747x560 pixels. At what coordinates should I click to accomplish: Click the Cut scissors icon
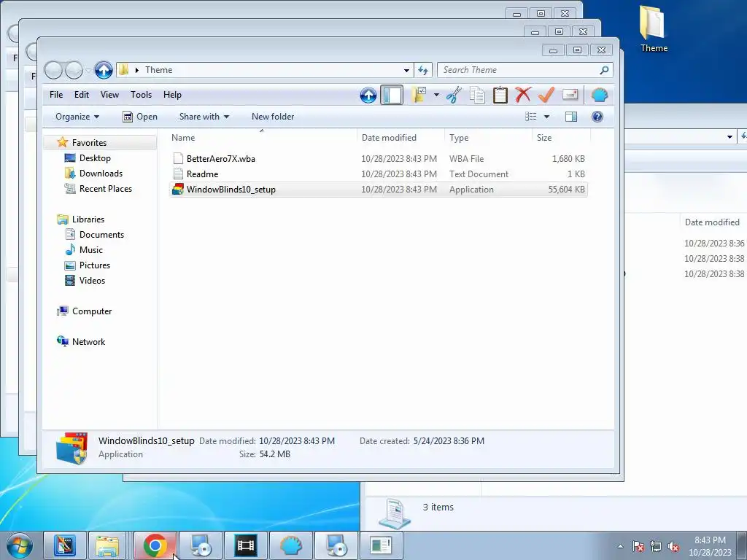tap(454, 95)
